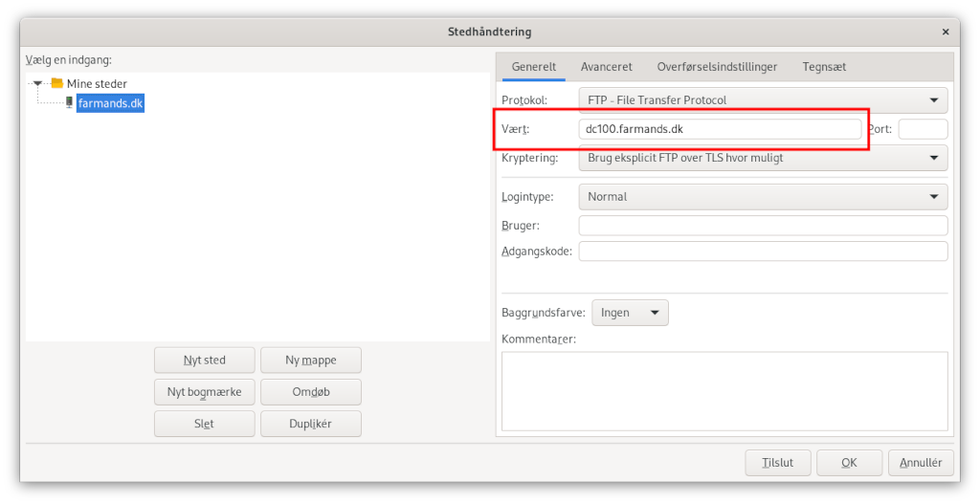Click the Duplikér button
The width and height of the screenshot is (980, 504).
click(x=311, y=424)
